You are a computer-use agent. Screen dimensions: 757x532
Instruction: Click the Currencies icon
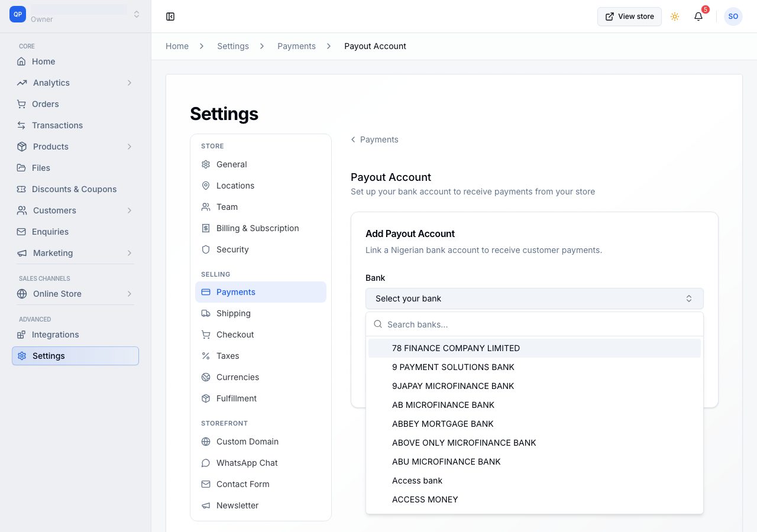pyautogui.click(x=206, y=377)
